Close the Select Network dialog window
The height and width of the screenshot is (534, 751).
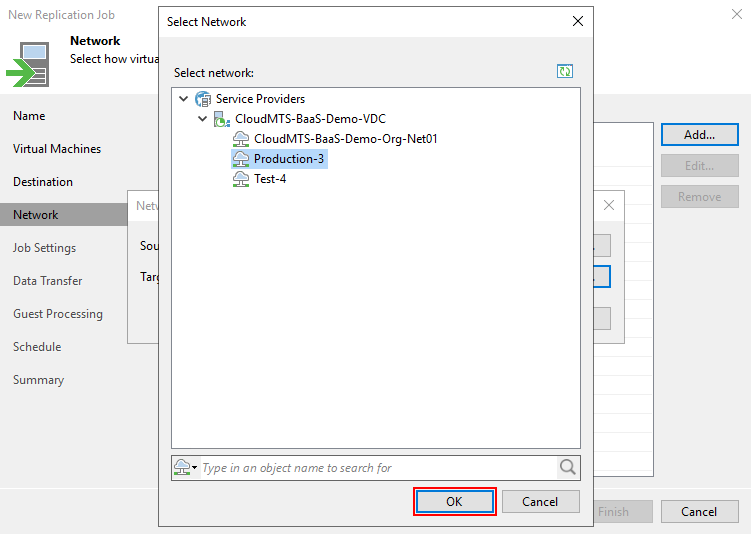577,21
